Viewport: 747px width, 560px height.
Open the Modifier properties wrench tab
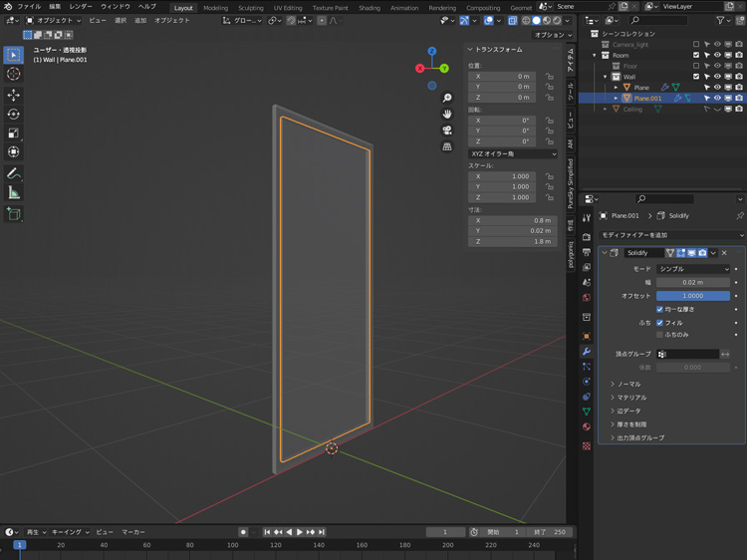click(587, 352)
